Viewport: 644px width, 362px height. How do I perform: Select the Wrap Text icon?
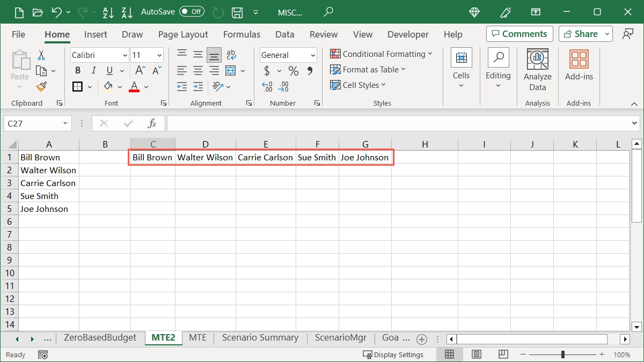[231, 54]
